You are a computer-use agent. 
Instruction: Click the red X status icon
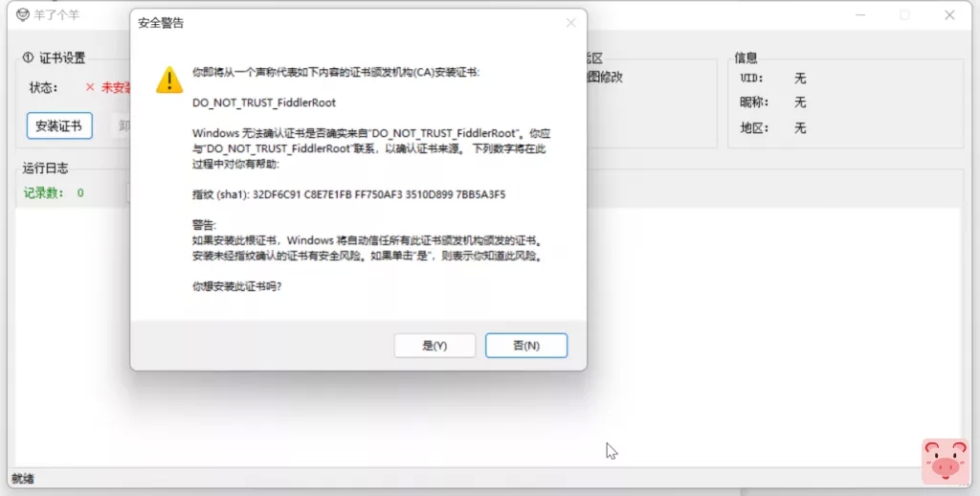[x=90, y=87]
